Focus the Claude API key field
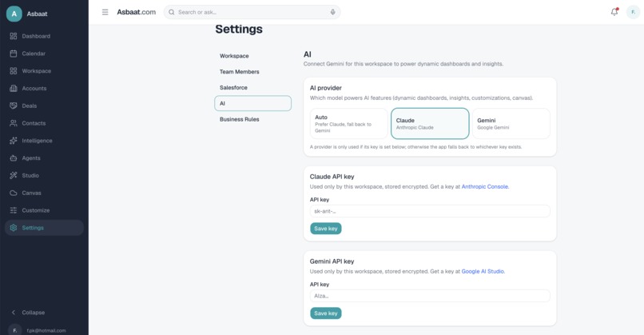The width and height of the screenshot is (644, 335). (430, 211)
